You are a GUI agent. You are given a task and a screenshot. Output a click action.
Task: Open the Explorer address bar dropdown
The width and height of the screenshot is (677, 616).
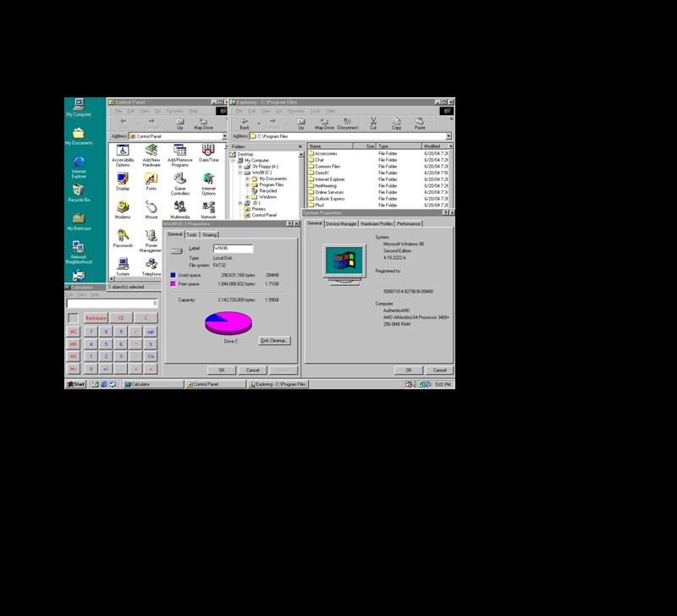click(449, 136)
